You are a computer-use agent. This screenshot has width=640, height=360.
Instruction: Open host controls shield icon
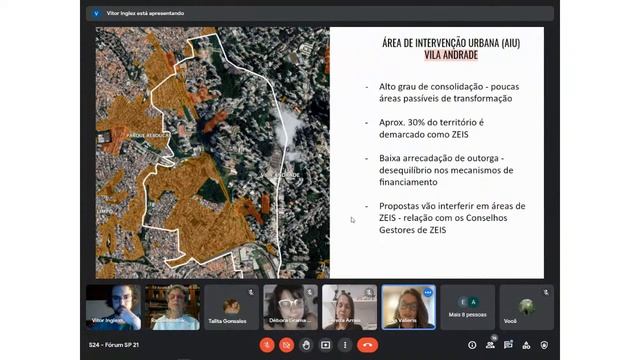[x=544, y=345]
